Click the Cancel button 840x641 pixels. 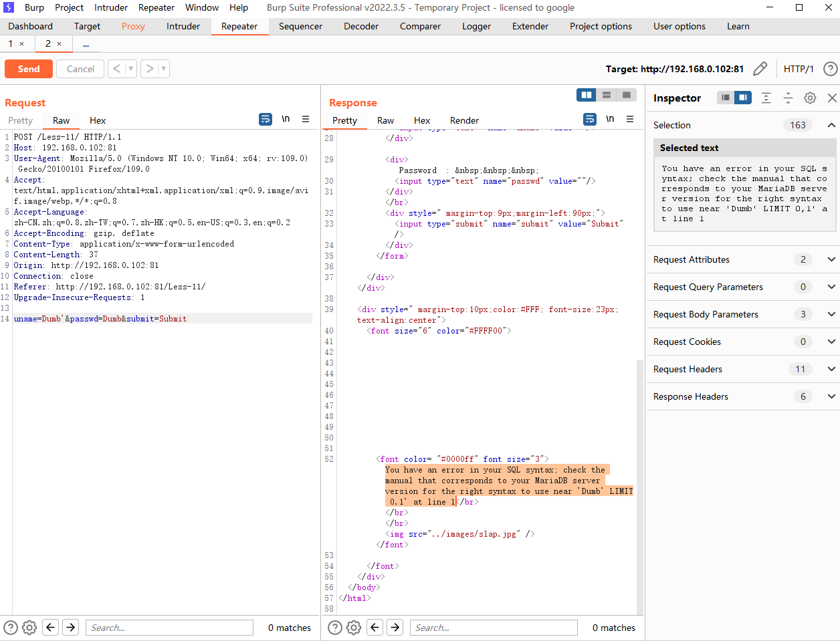click(x=80, y=69)
